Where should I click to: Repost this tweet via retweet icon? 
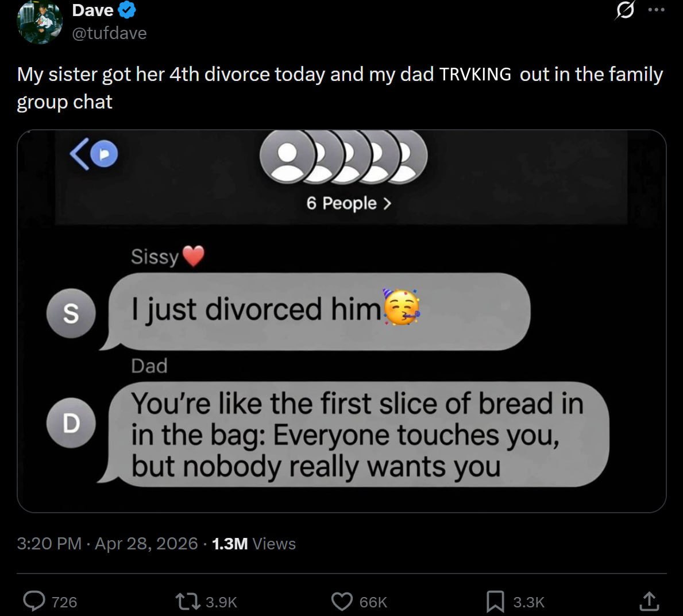click(188, 601)
